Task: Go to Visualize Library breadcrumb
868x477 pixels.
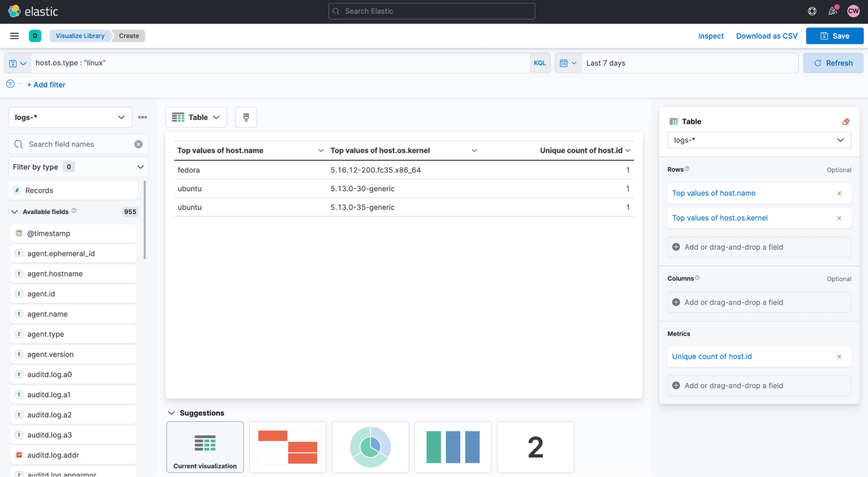Action: pyautogui.click(x=80, y=36)
